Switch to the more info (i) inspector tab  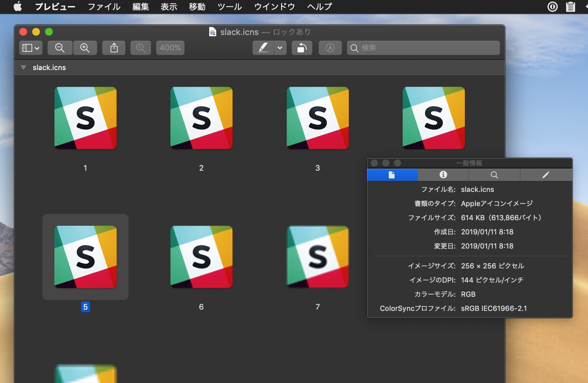click(x=443, y=175)
